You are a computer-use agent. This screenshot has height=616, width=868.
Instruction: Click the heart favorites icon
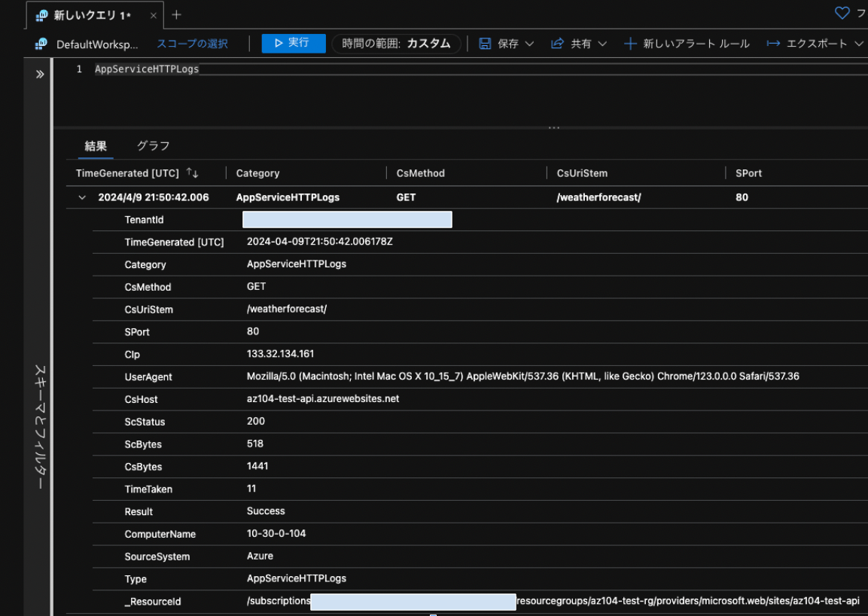[x=842, y=14]
